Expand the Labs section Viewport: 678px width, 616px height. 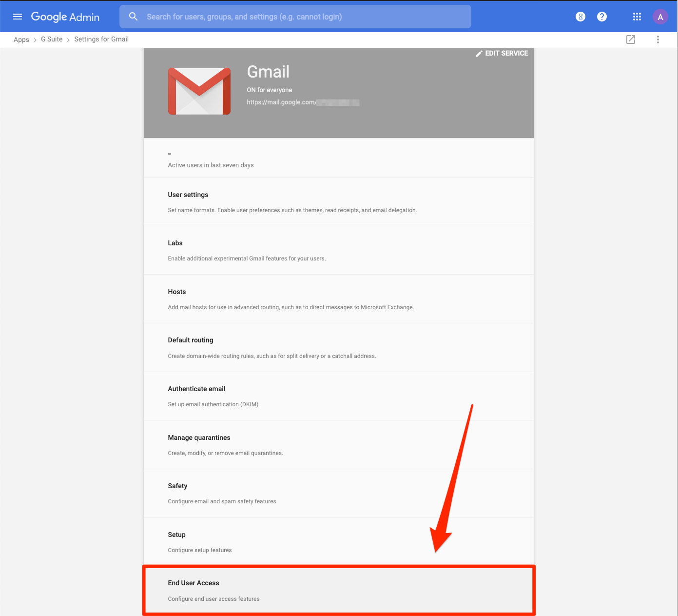(339, 250)
